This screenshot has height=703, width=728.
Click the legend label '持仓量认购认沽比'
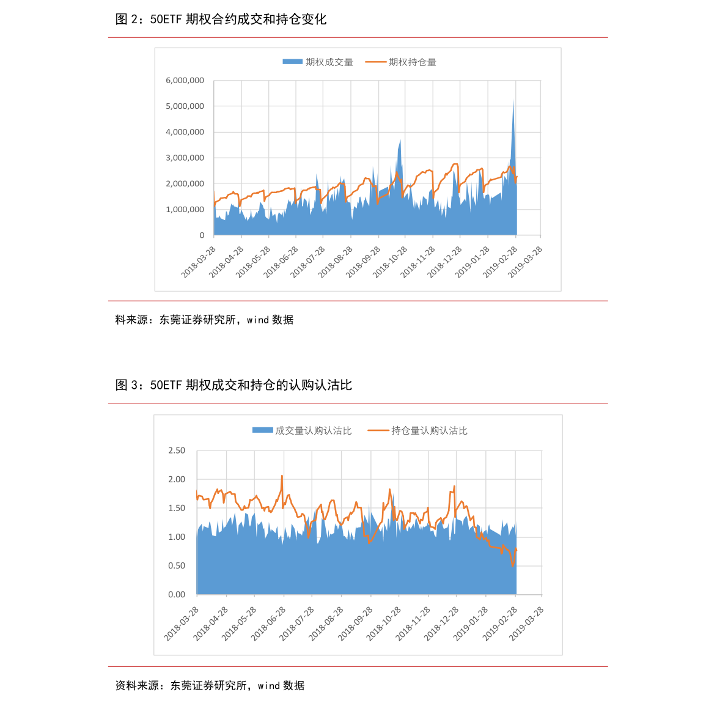[x=430, y=430]
